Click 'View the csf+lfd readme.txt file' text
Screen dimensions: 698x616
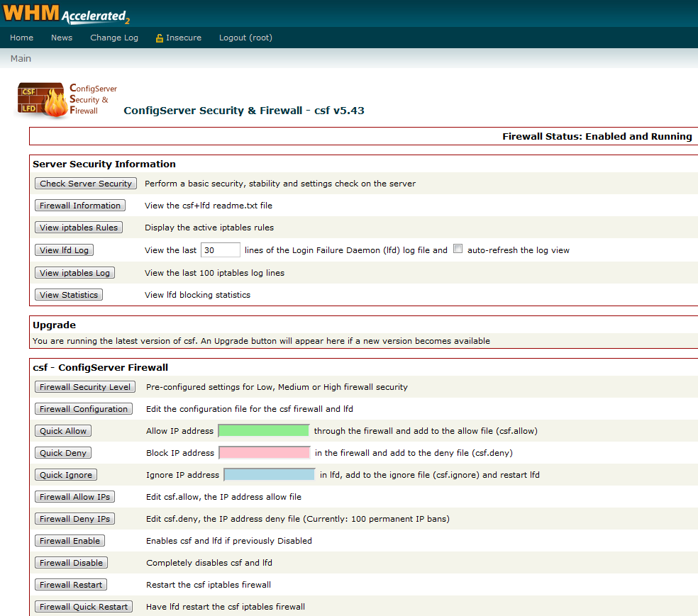[x=209, y=206]
